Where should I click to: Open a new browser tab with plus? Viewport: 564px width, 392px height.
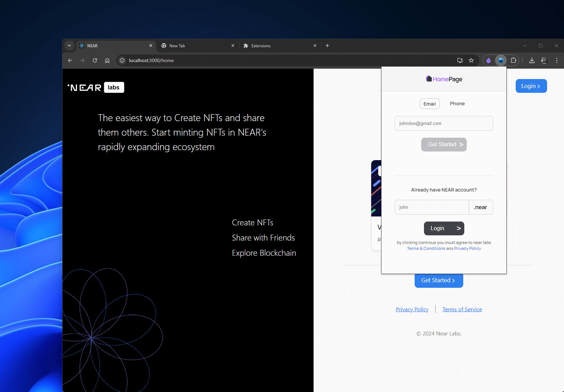point(327,46)
